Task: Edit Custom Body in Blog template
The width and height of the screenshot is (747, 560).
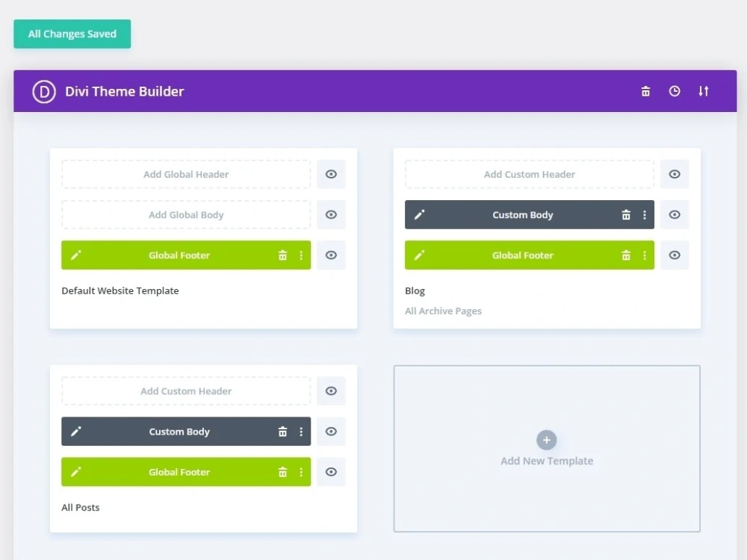Action: [x=419, y=215]
